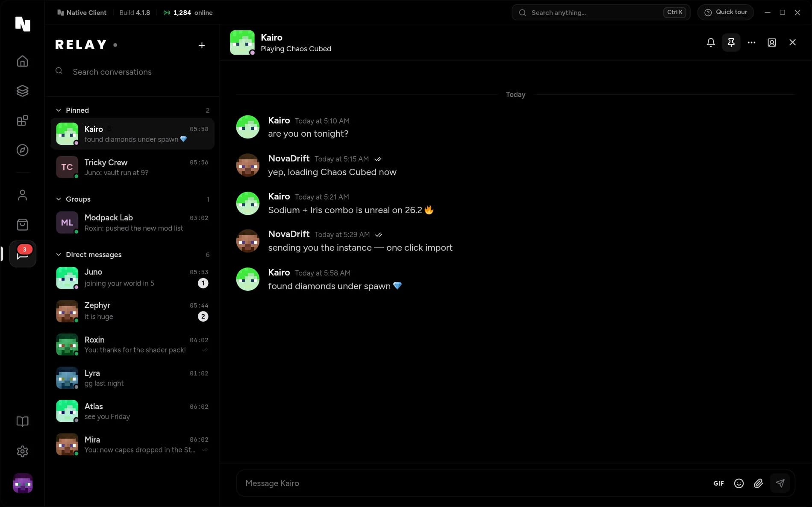Start new conversation with plus icon

tap(202, 45)
